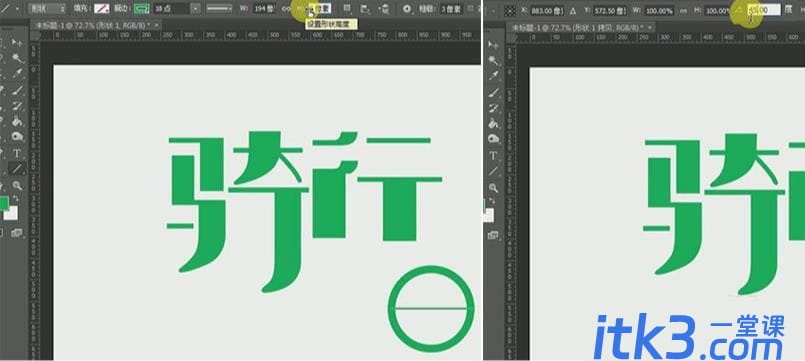Select the Brush tool in right window
Image resolution: width=805 pixels, height=361 pixels.
tap(494, 93)
